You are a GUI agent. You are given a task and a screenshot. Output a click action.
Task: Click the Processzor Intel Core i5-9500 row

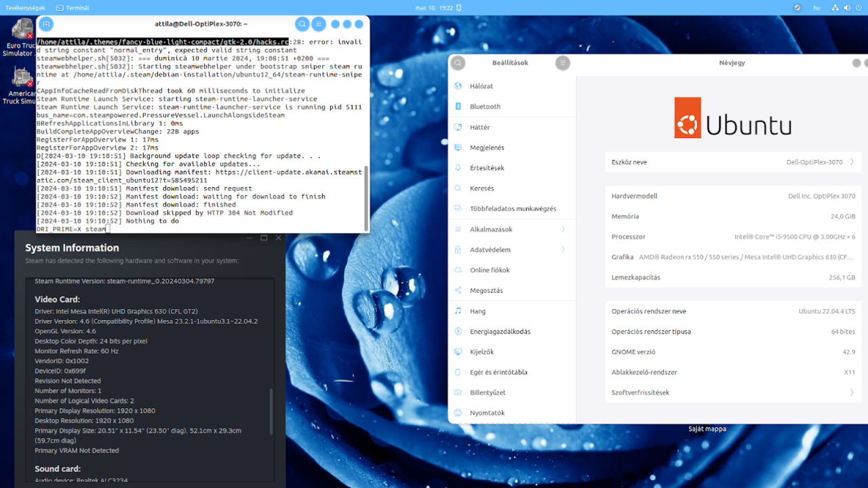click(x=733, y=237)
